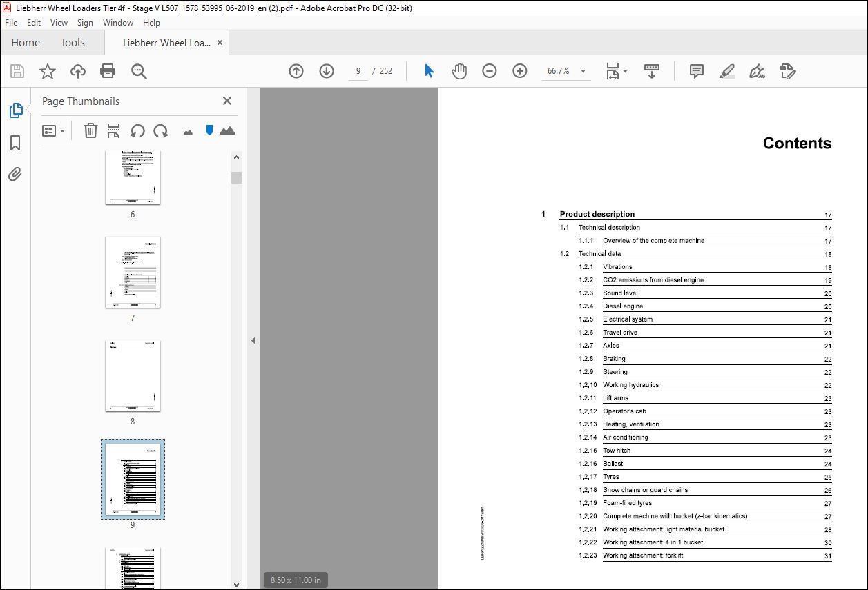Open 'CO2 emissions from diesel engine' entry
Screen dimensions: 868x590
pos(653,279)
